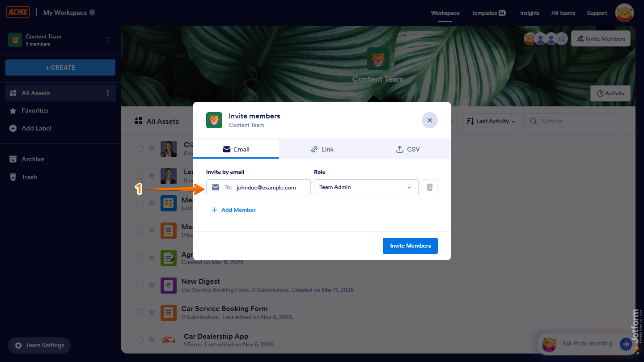This screenshot has width=644, height=362.
Task: Open the My Workspace dropdown
Action: coord(69,13)
